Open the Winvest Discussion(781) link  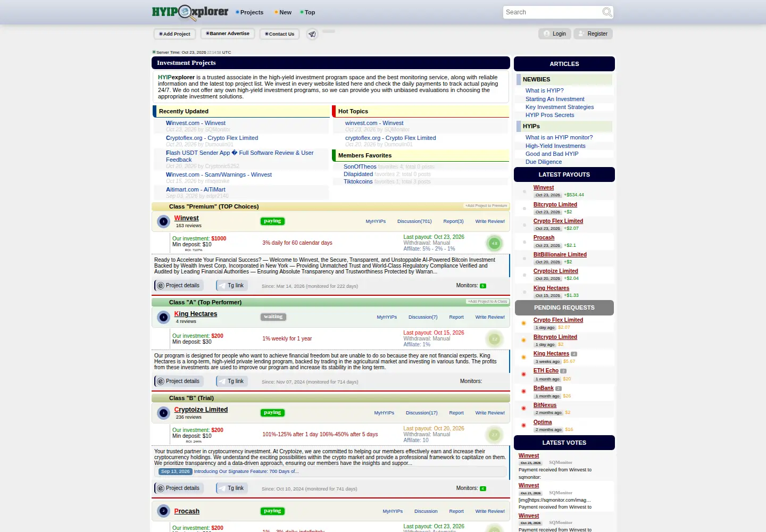pyautogui.click(x=414, y=221)
